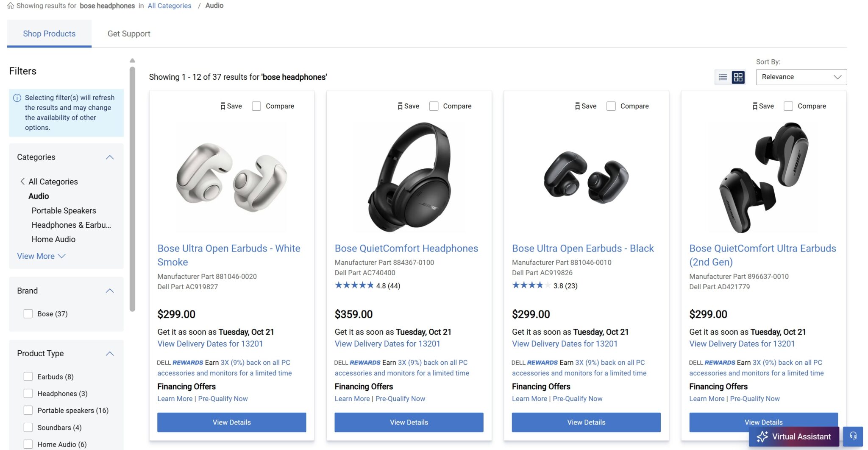The height and width of the screenshot is (450, 868).
Task: Enable the Earbuds product type filter
Action: tap(28, 377)
